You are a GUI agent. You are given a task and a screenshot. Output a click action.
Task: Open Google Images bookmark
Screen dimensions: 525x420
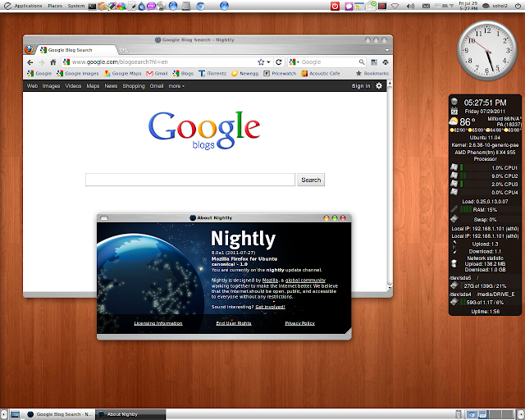78,73
